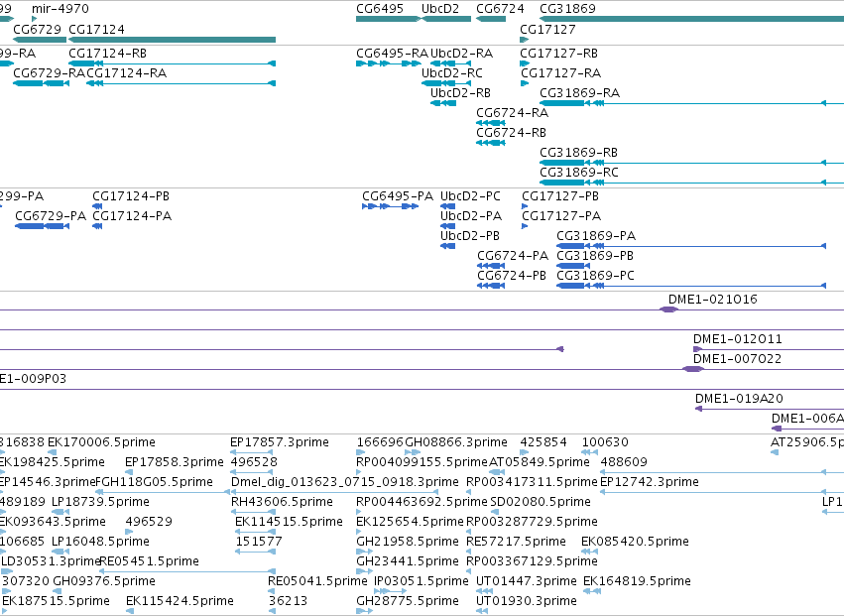Viewport: 844px width, 616px height.
Task: Click the '425854' feature label
Action: click(x=543, y=442)
